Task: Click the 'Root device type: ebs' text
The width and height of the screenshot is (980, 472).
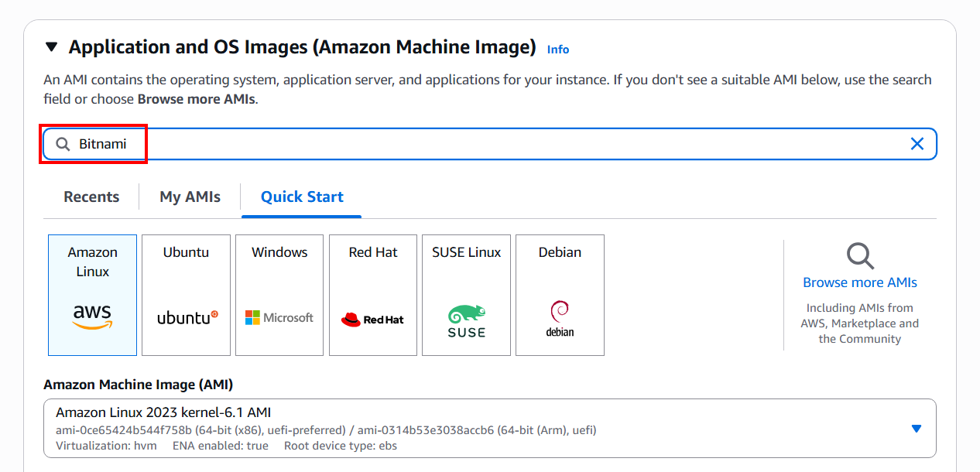Action: point(341,446)
